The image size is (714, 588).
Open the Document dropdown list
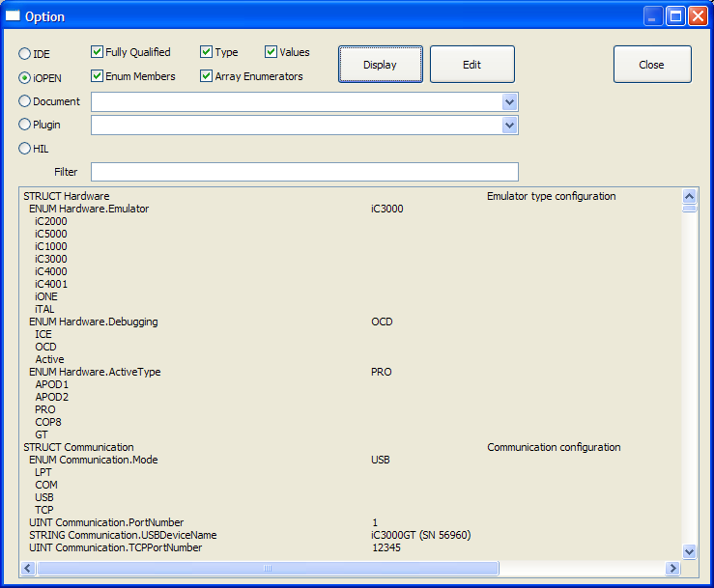[509, 102]
